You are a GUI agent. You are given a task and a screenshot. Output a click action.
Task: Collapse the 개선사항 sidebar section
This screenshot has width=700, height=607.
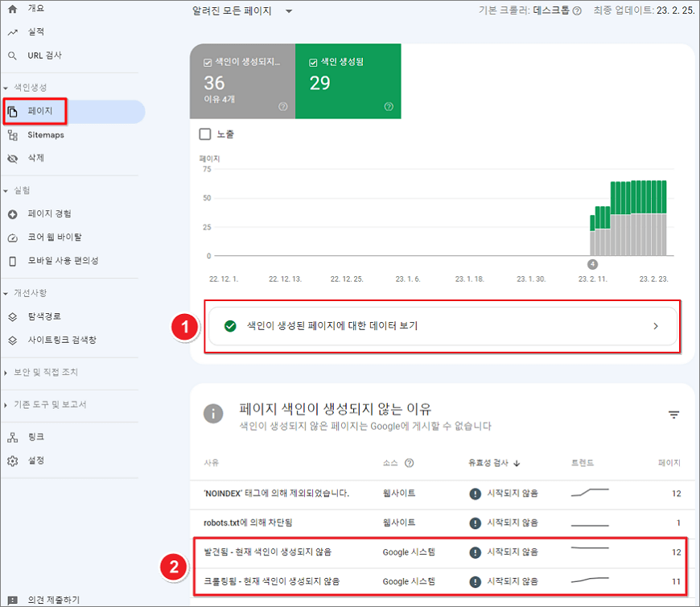pos(6,294)
